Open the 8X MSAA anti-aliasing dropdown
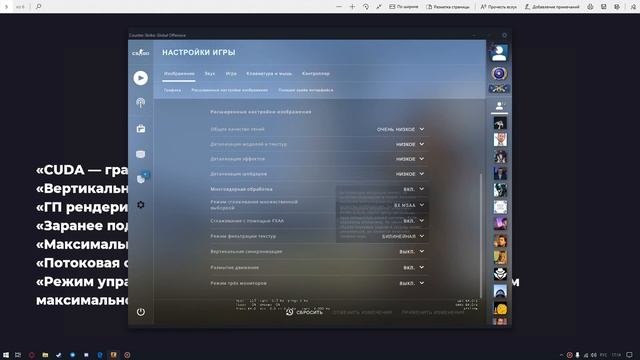The image size is (640, 360). [409, 205]
